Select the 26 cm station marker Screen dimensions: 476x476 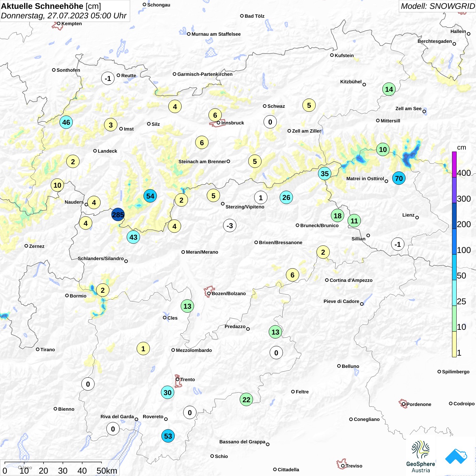[286, 197]
